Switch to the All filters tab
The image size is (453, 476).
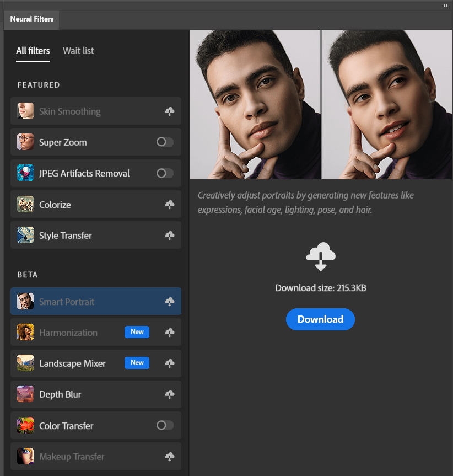point(33,51)
